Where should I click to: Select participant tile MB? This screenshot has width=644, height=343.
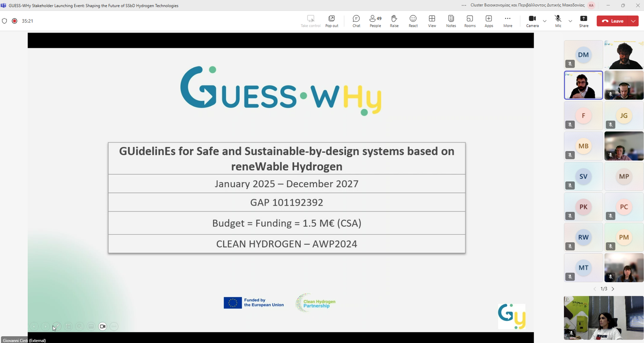[x=583, y=146]
